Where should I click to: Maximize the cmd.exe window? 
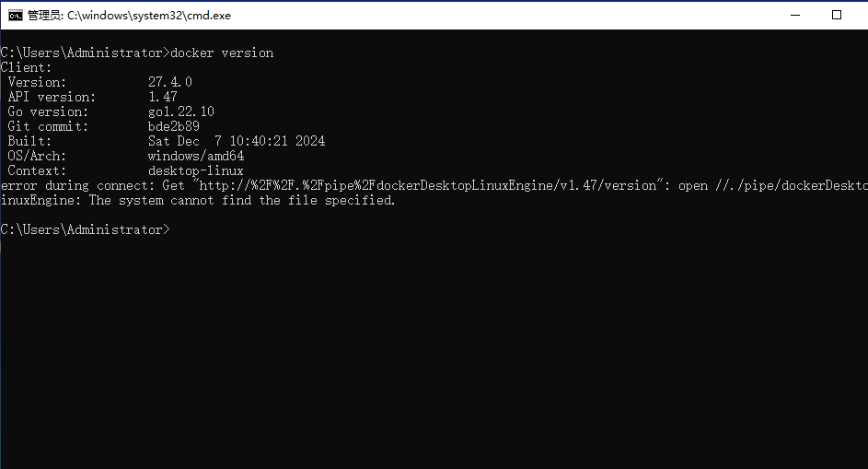(x=837, y=15)
